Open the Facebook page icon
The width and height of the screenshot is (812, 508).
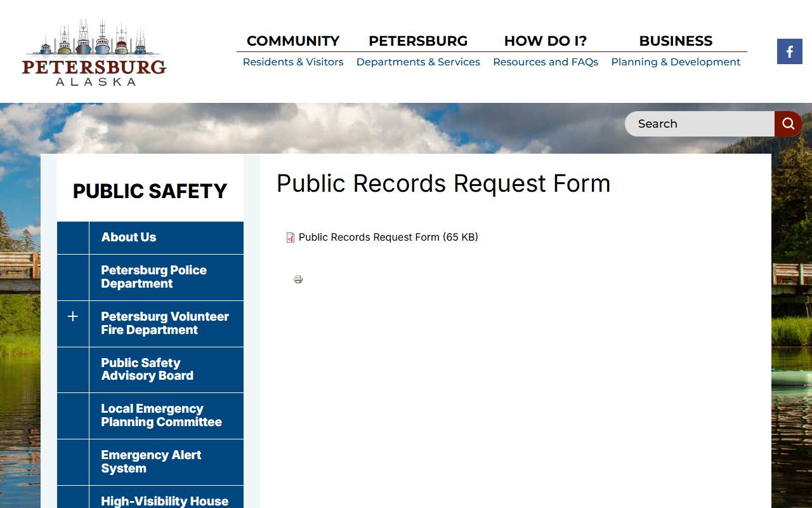tap(789, 51)
